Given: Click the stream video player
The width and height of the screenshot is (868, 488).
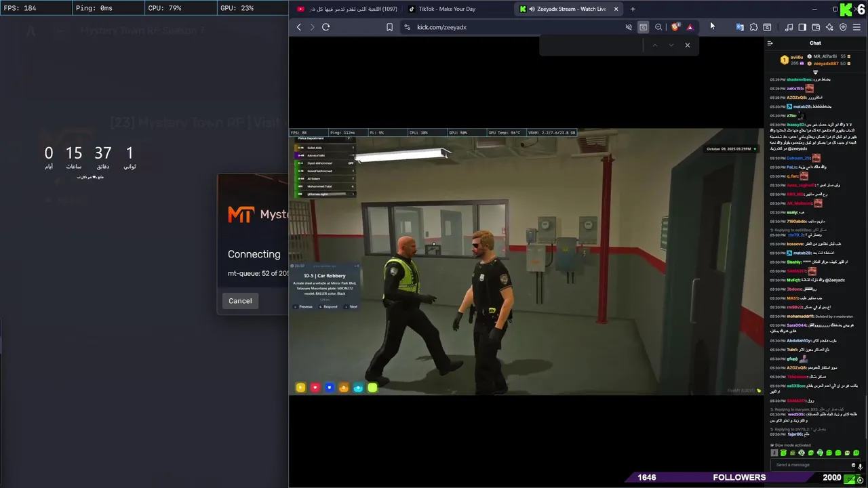Looking at the screenshot, I should [526, 262].
